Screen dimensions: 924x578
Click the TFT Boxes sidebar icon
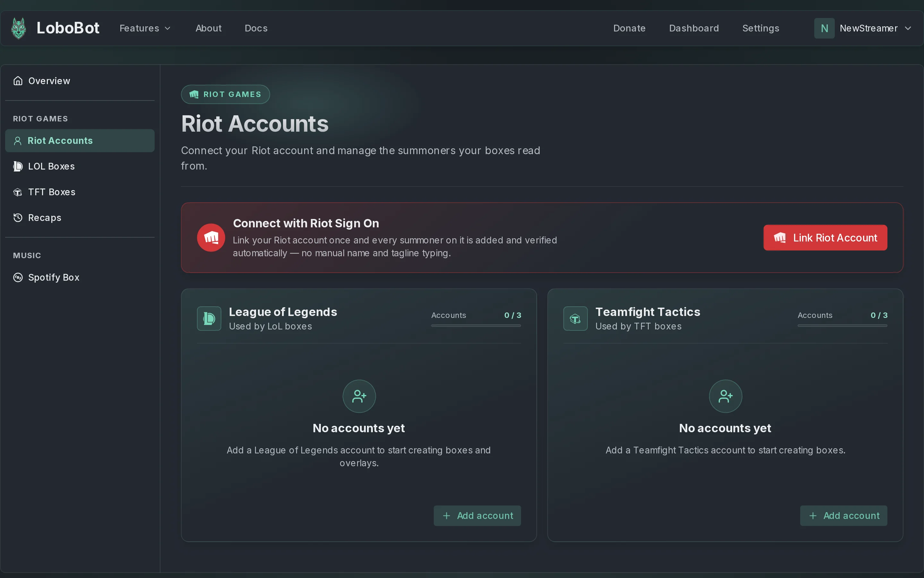click(18, 192)
